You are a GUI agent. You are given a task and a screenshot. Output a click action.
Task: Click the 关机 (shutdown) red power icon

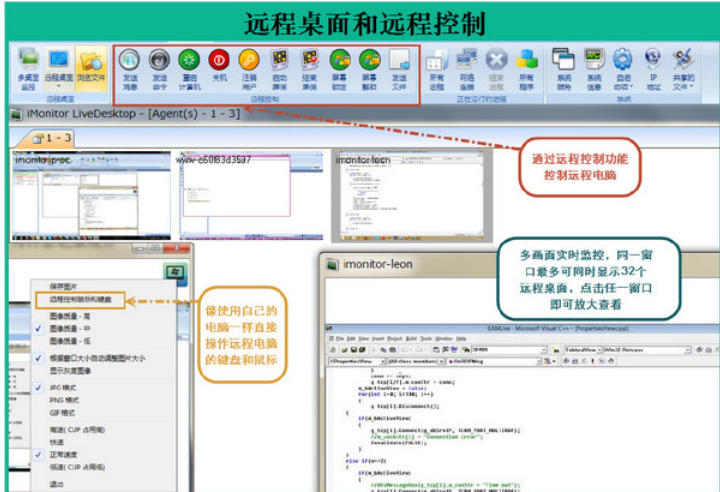pos(219,61)
